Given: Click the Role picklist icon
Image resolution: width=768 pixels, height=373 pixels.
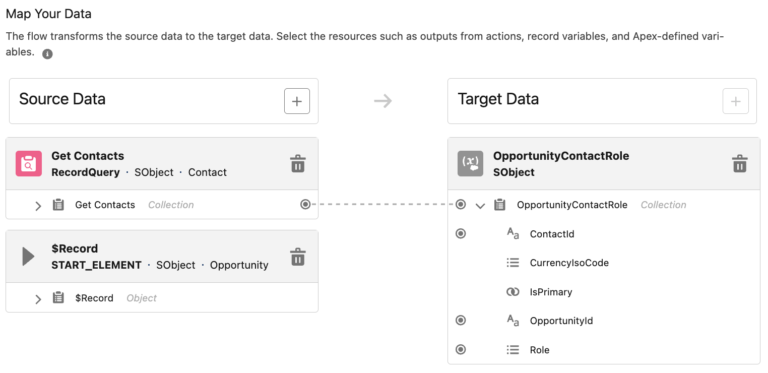Looking at the screenshot, I should pos(512,350).
